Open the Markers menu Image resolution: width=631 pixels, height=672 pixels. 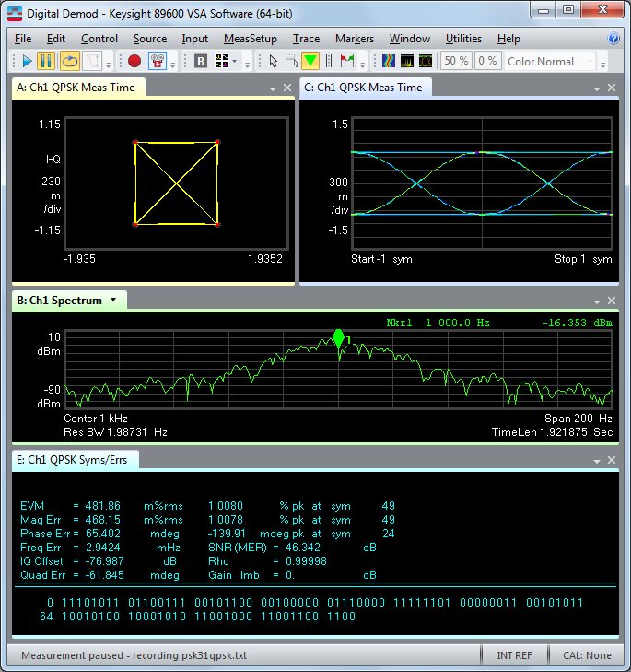tap(354, 39)
